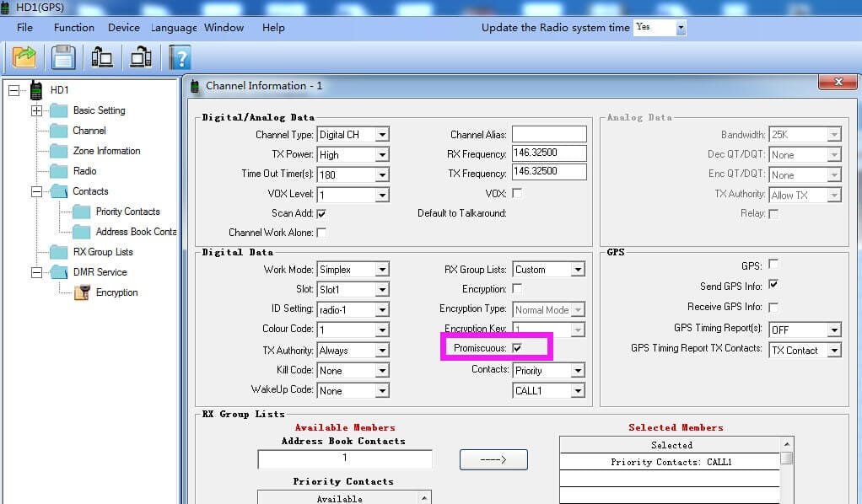The height and width of the screenshot is (504, 862).
Task: Open the Colour Code dropdown
Action: pyautogui.click(x=382, y=330)
